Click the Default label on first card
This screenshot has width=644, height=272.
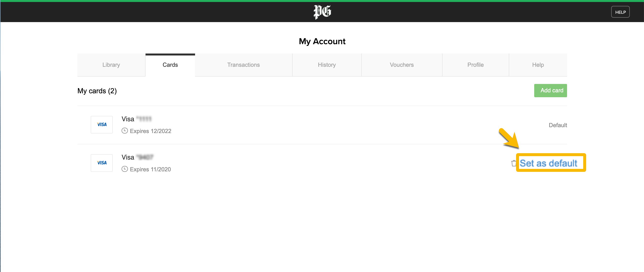(x=558, y=125)
